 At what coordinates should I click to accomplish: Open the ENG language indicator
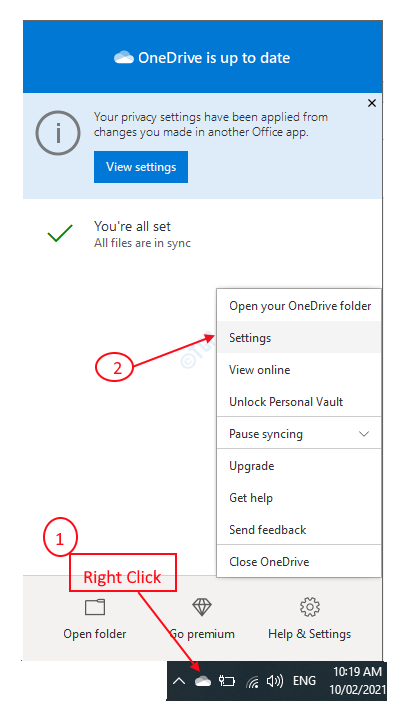coord(304,681)
